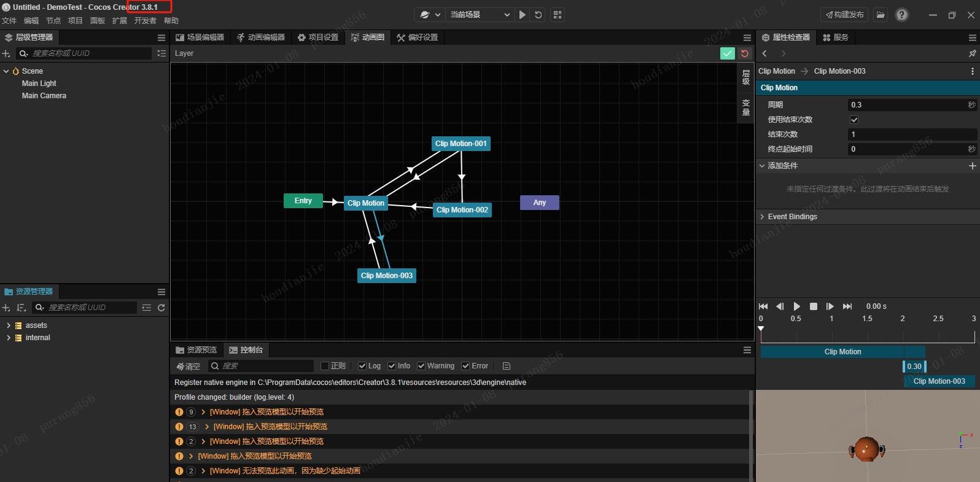Open the console log file icon

(x=507, y=366)
